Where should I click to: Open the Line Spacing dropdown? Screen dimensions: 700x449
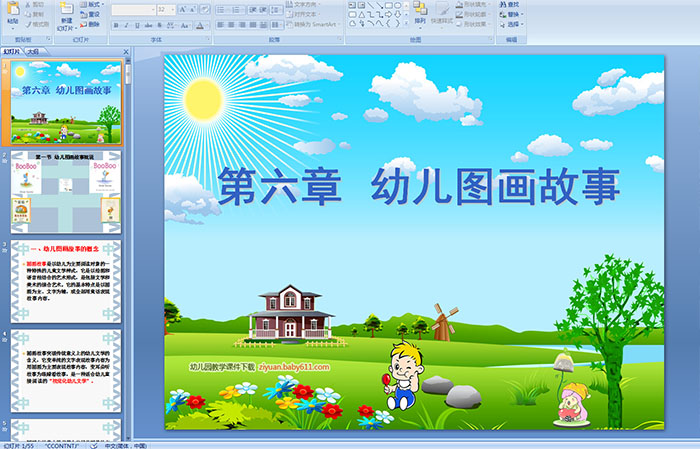point(276,9)
